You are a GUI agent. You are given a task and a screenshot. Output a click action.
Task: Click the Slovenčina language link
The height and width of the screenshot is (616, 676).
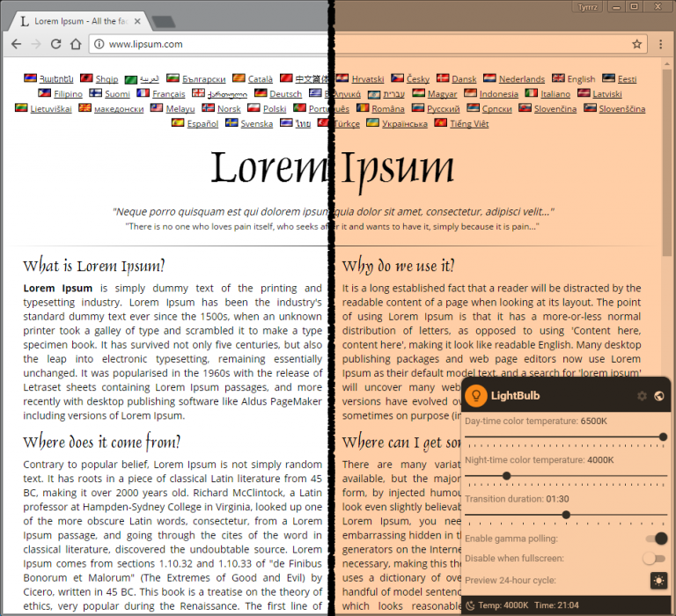555,108
